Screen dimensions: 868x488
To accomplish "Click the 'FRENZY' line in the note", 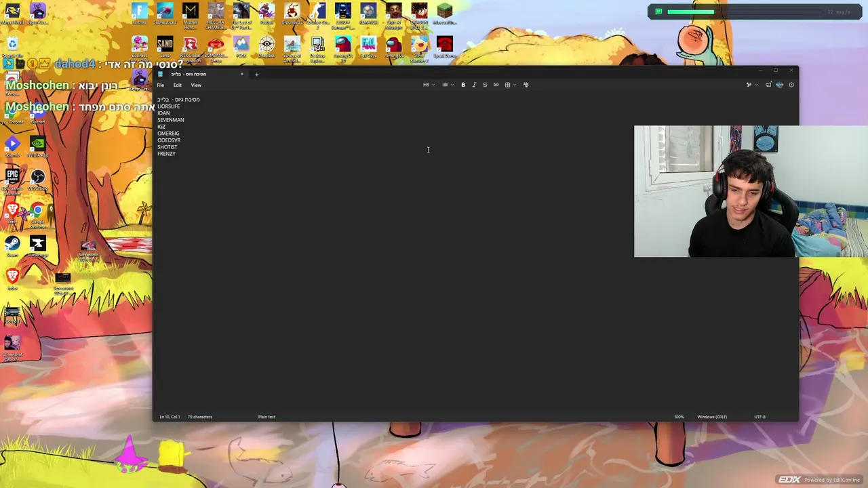I will (166, 154).
